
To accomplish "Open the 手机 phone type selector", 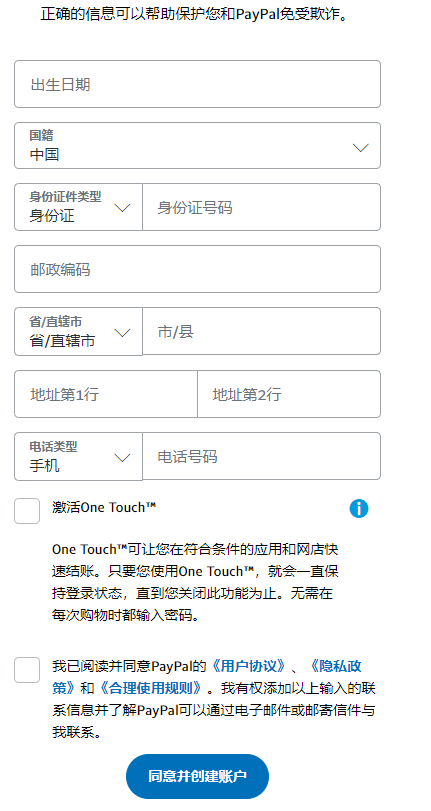I will 78,456.
